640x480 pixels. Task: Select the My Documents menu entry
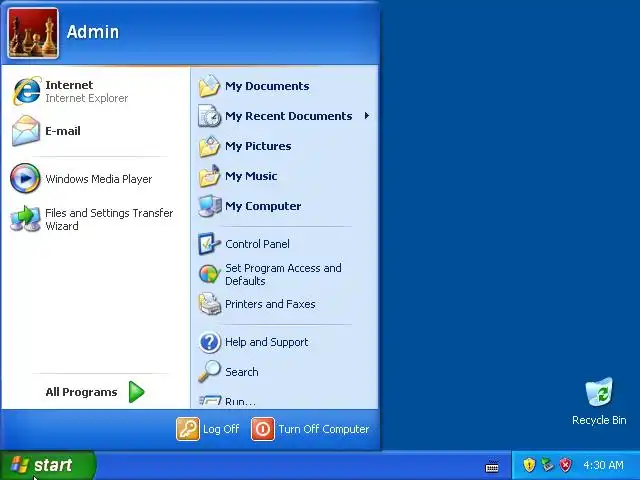point(267,86)
